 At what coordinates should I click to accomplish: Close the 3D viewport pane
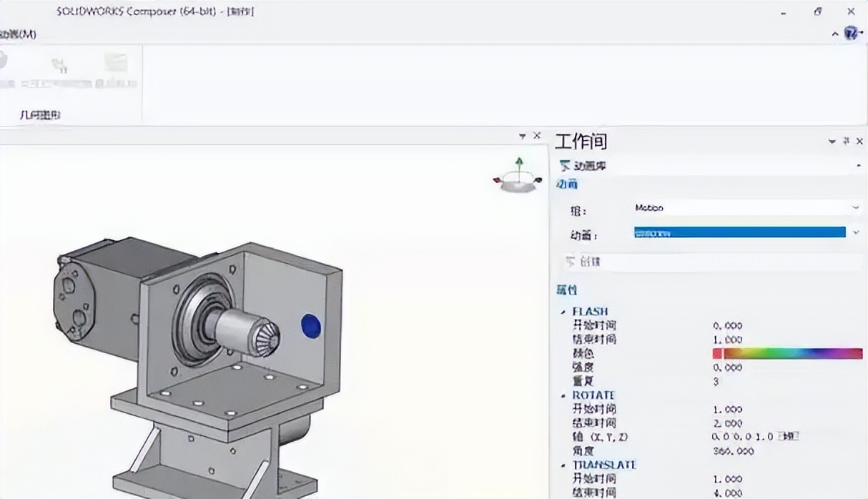537,136
